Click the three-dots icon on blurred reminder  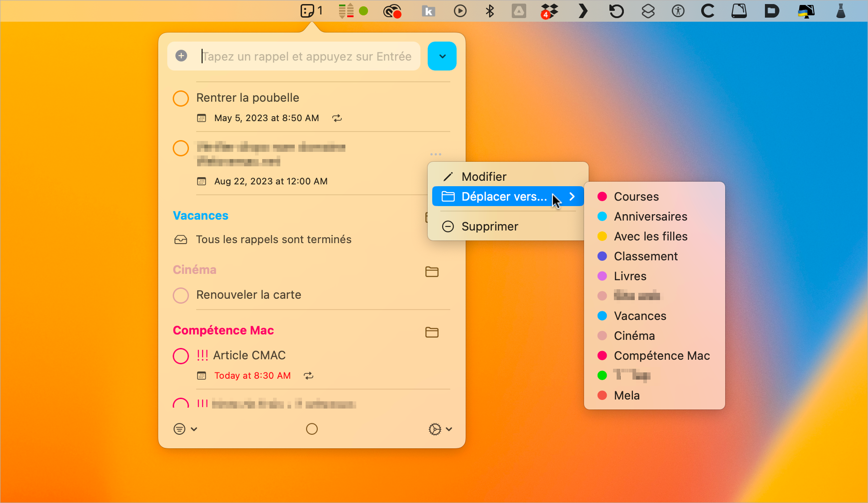[435, 154]
